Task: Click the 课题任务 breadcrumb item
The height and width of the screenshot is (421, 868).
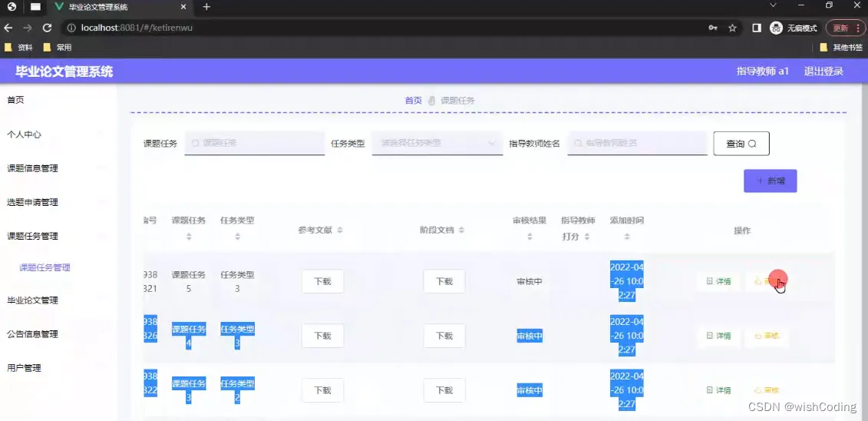Action: (457, 101)
